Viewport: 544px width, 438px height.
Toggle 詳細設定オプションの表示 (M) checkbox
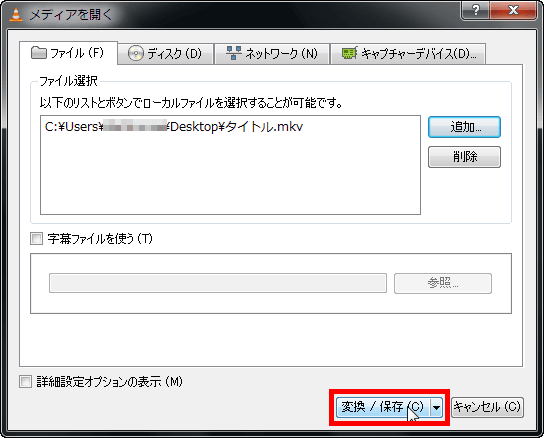25,381
